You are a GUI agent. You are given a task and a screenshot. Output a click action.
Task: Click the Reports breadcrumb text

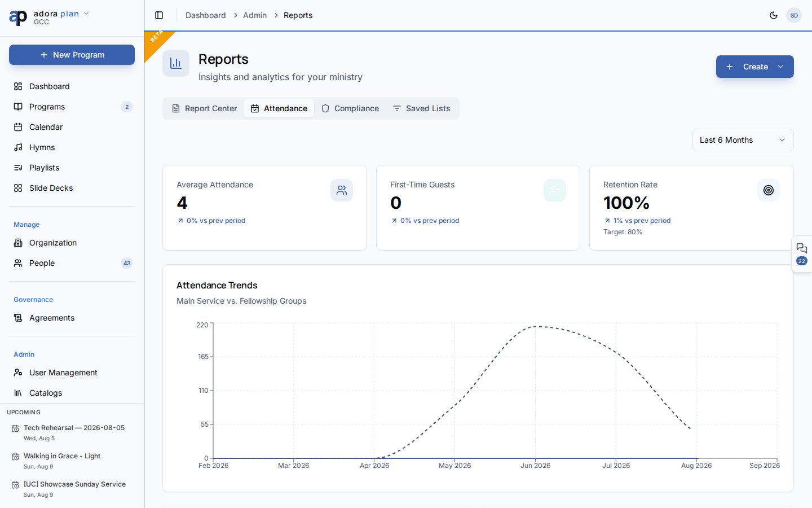point(298,15)
